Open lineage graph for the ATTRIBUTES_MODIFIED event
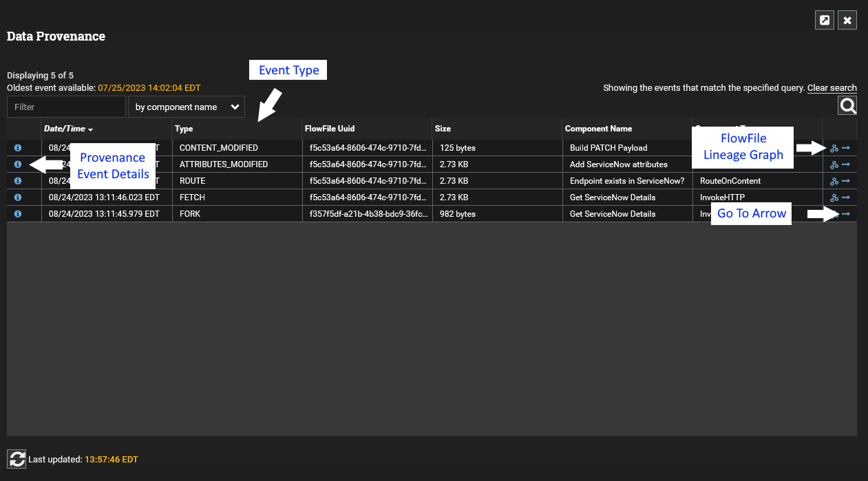The image size is (868, 481). pyautogui.click(x=834, y=164)
